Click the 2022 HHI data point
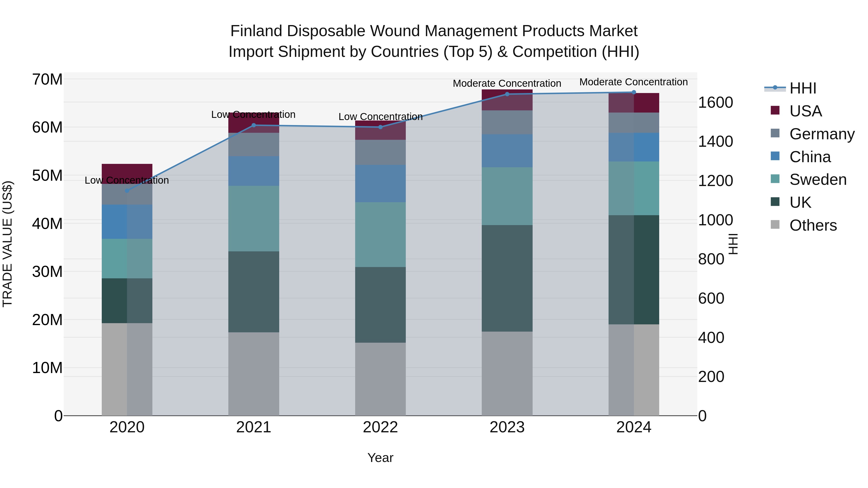 pyautogui.click(x=380, y=127)
